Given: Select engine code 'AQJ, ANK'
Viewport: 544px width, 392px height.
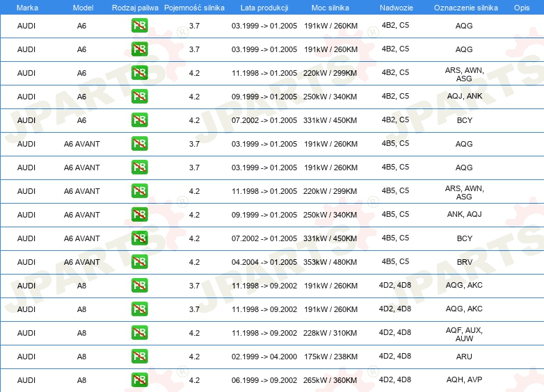Looking at the screenshot, I should click(465, 96).
